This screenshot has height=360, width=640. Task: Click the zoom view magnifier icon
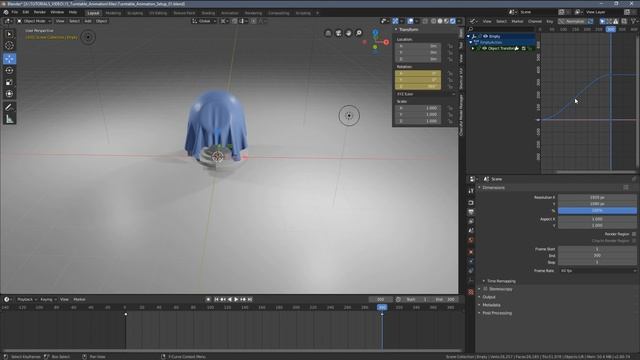tap(359, 33)
